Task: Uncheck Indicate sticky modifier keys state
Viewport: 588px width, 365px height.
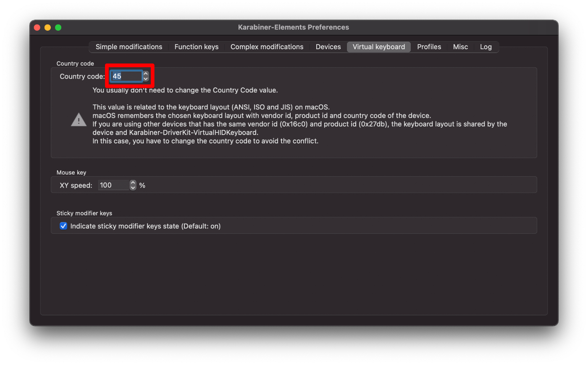Action: pyautogui.click(x=63, y=226)
